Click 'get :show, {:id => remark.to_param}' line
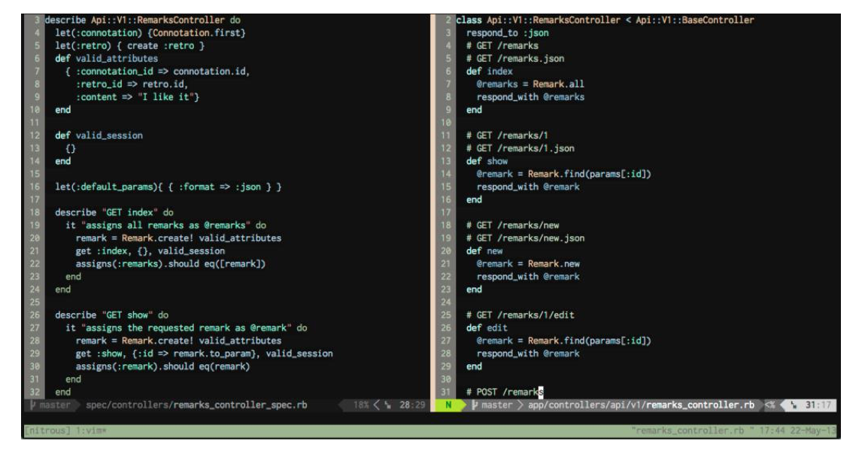 [x=205, y=354]
